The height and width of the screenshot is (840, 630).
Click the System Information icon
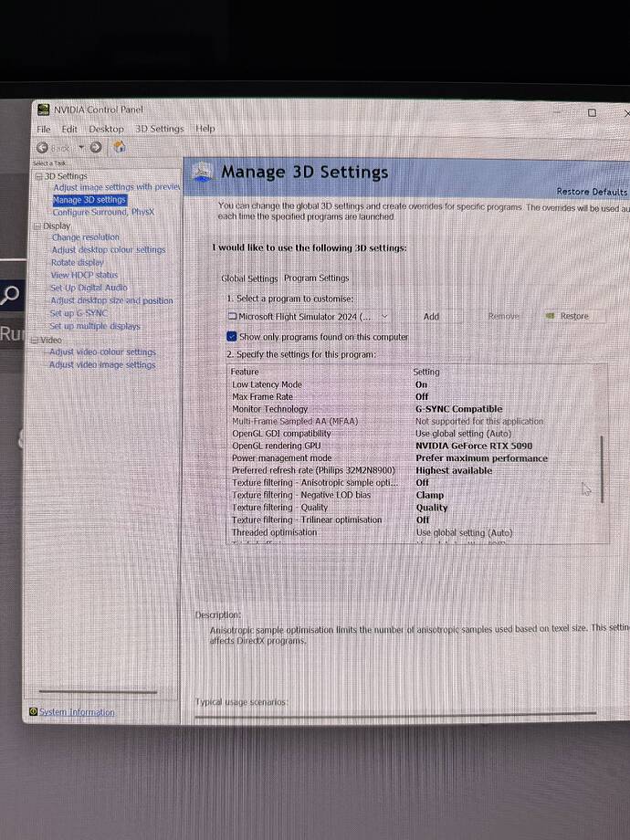coord(33,711)
